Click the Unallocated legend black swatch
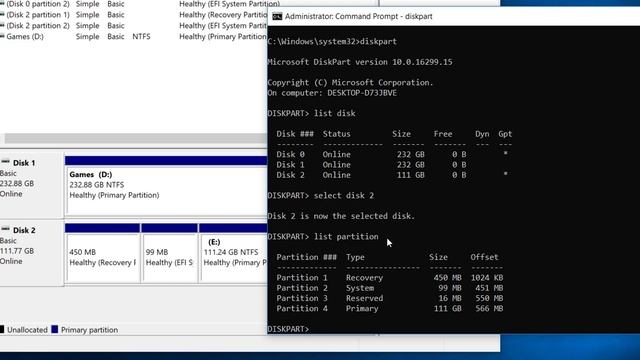 pyautogui.click(x=2, y=329)
